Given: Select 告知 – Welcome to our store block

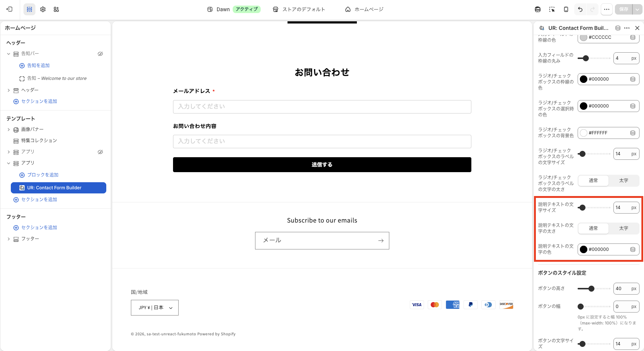Looking at the screenshot, I should 57,78.
